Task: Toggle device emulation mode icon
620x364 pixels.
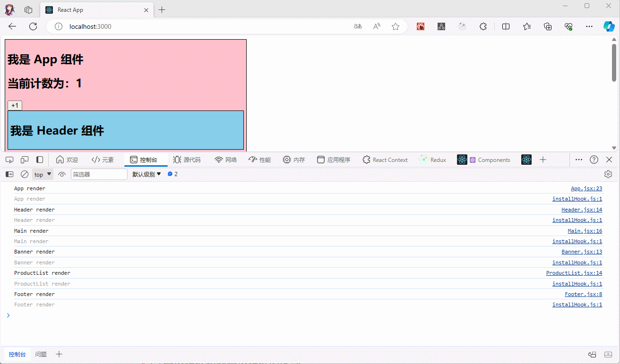Action: tap(25, 160)
